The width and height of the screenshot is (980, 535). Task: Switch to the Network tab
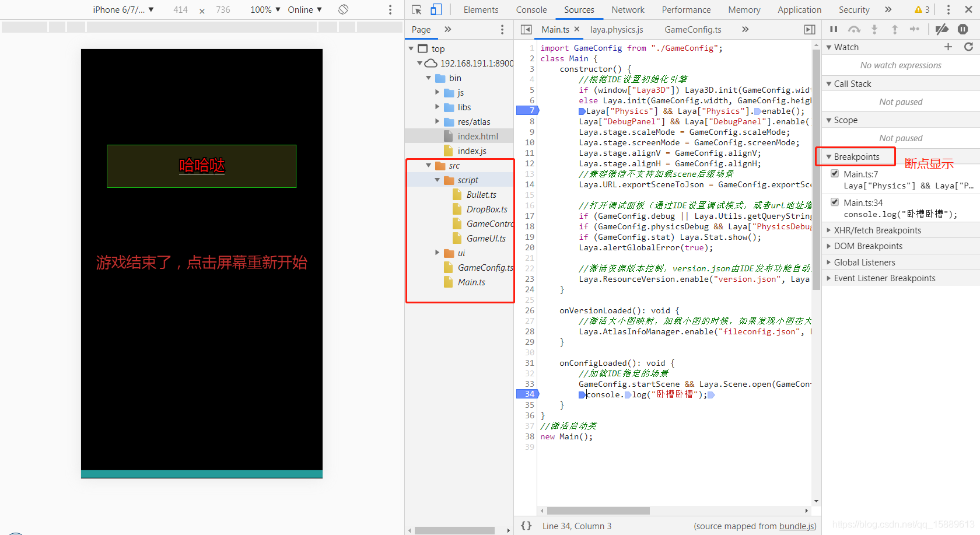pos(628,9)
